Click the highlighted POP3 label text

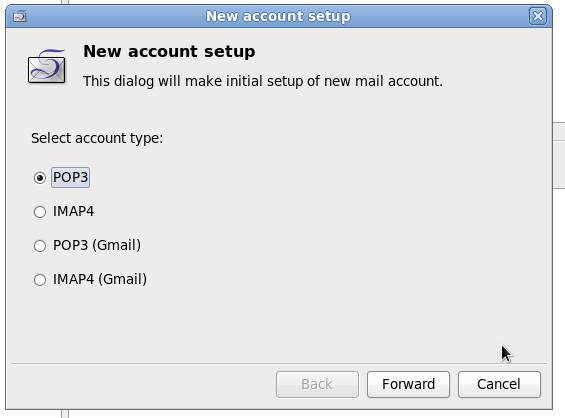[x=70, y=177]
